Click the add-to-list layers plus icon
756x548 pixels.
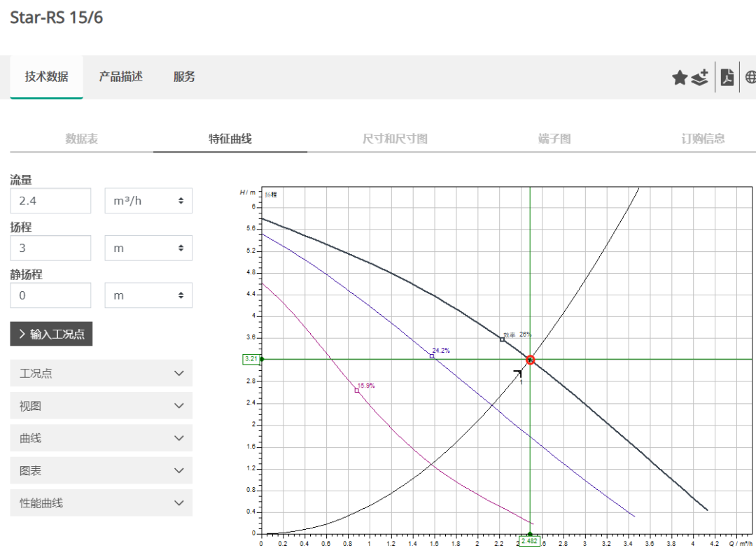point(700,77)
